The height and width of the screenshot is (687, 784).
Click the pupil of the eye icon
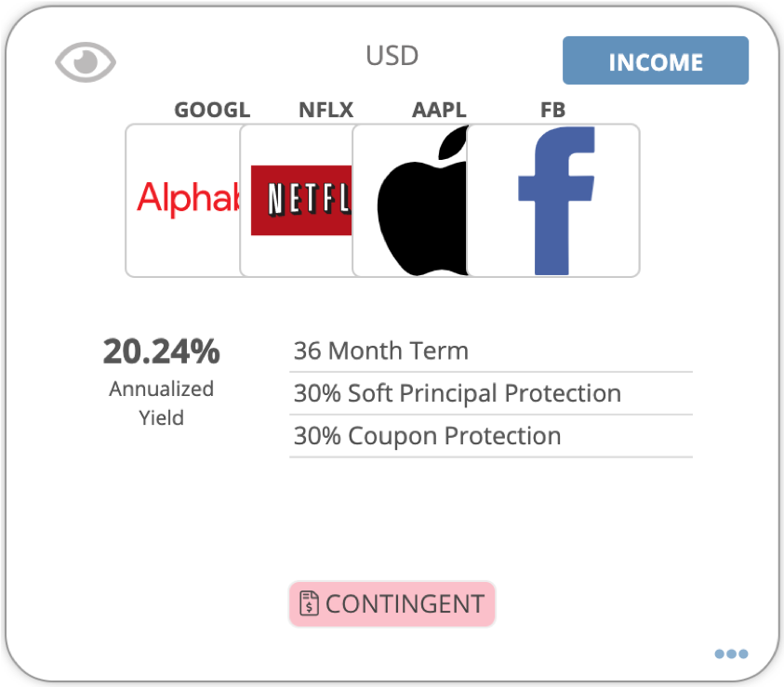point(86,61)
